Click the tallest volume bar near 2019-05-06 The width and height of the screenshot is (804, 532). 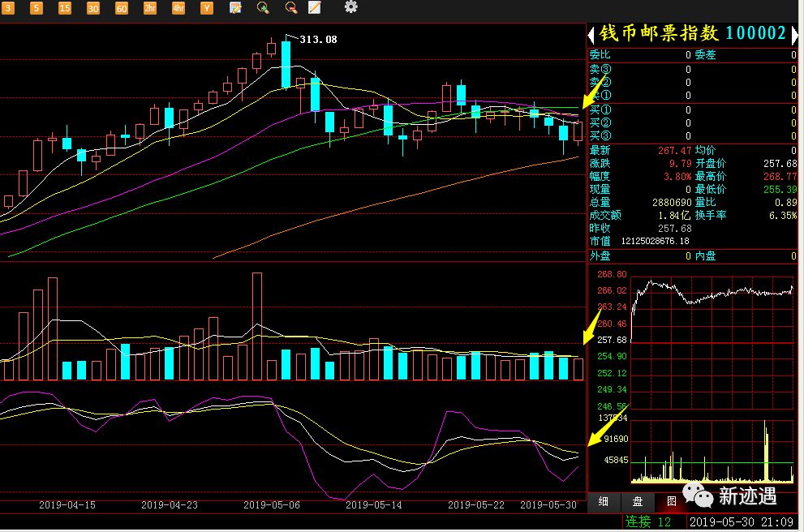[257, 326]
